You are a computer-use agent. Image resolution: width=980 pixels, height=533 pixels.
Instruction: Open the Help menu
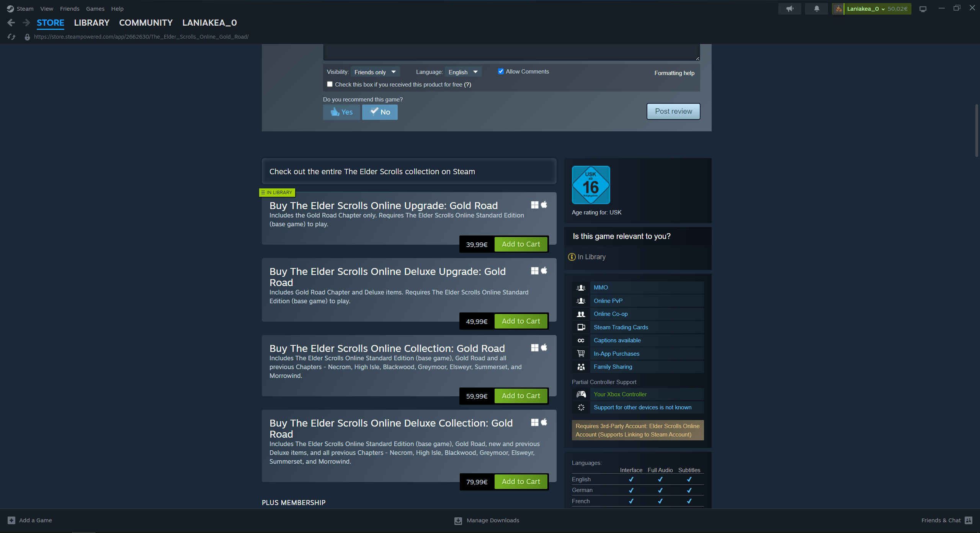117,9
